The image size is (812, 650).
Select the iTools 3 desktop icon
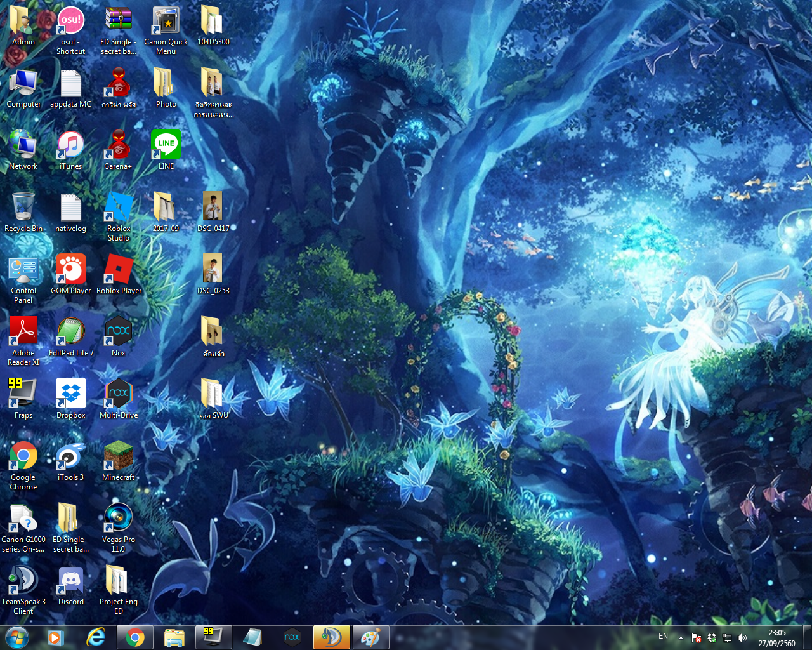coord(70,461)
